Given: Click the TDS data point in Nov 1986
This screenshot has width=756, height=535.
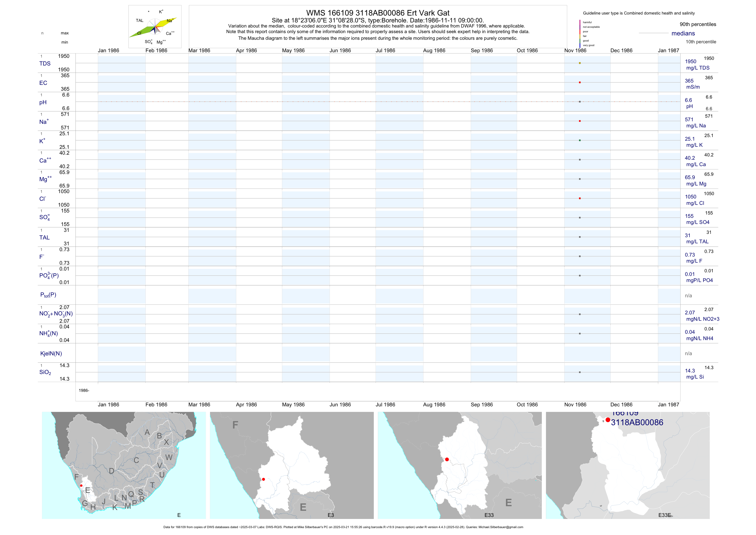Looking at the screenshot, I should pyautogui.click(x=580, y=63).
